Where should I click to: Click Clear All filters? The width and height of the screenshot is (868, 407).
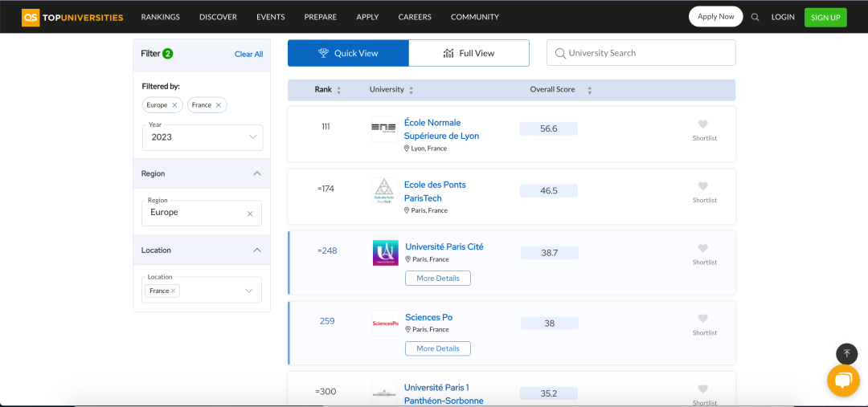248,55
